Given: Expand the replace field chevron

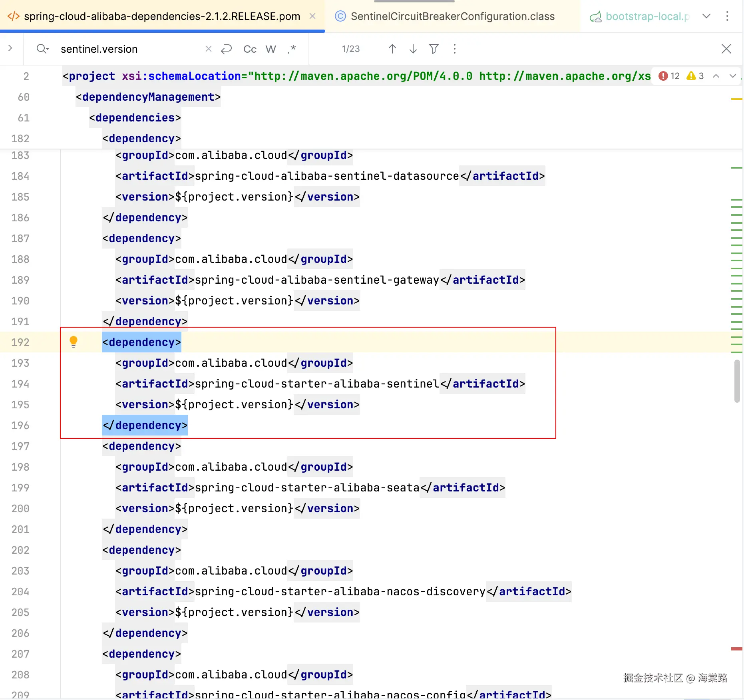Looking at the screenshot, I should [10, 48].
